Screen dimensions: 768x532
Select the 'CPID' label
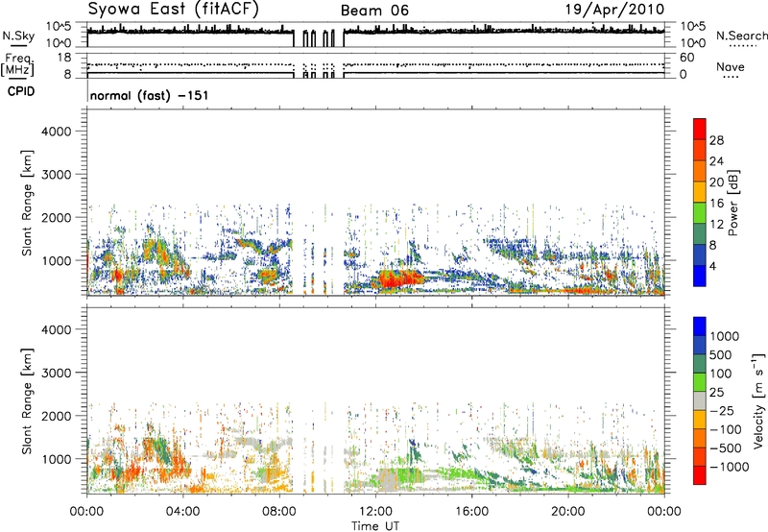click(21, 91)
